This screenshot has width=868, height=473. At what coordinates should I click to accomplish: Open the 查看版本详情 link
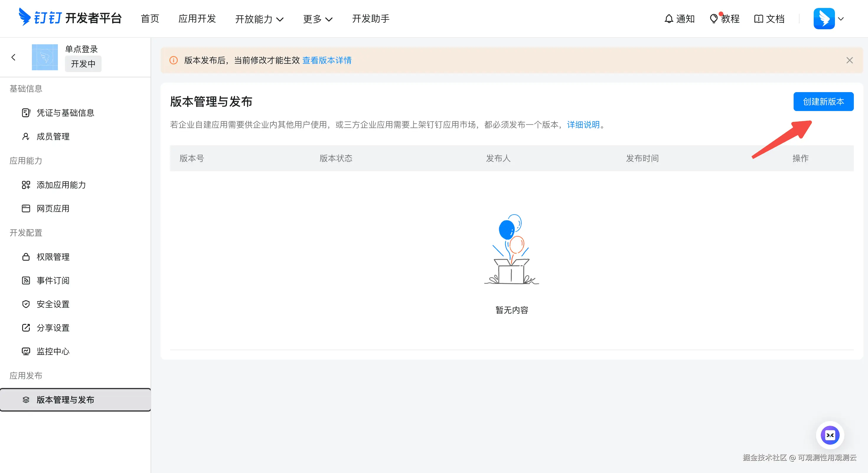(327, 60)
